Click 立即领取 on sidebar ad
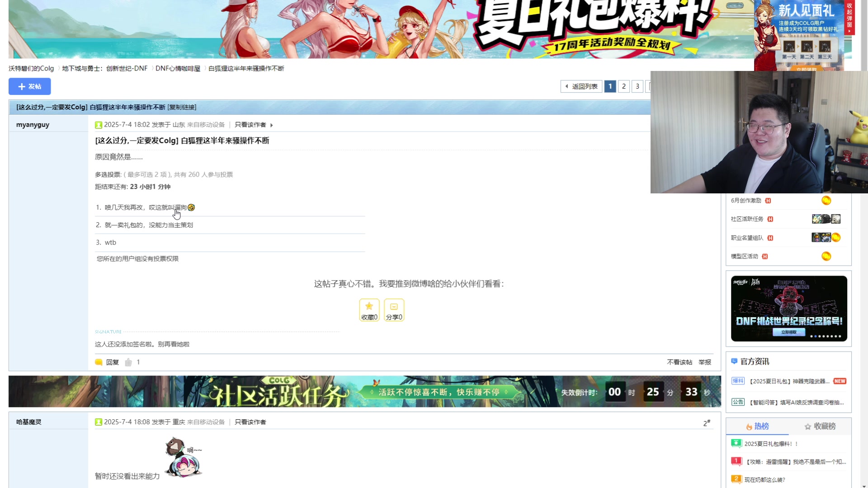868x488 pixels. [x=789, y=332]
